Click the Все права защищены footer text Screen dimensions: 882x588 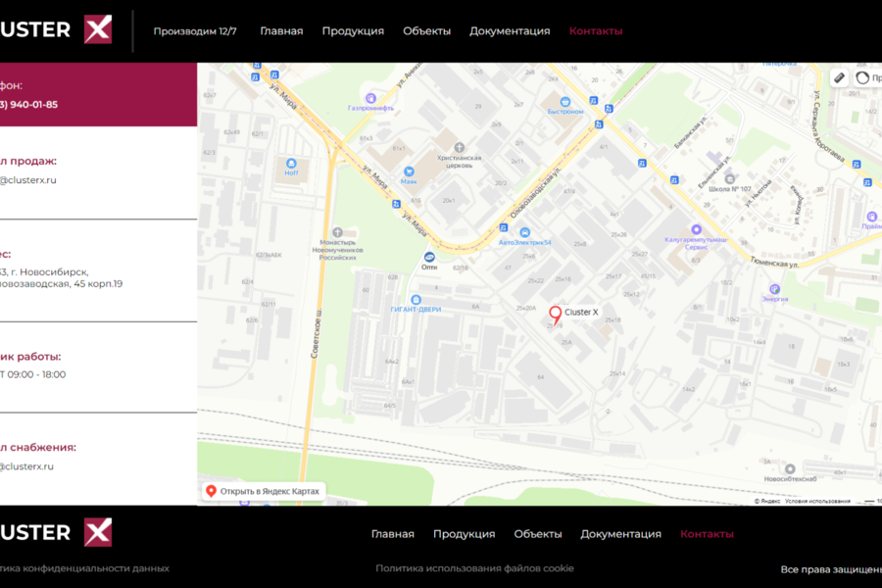click(x=831, y=569)
